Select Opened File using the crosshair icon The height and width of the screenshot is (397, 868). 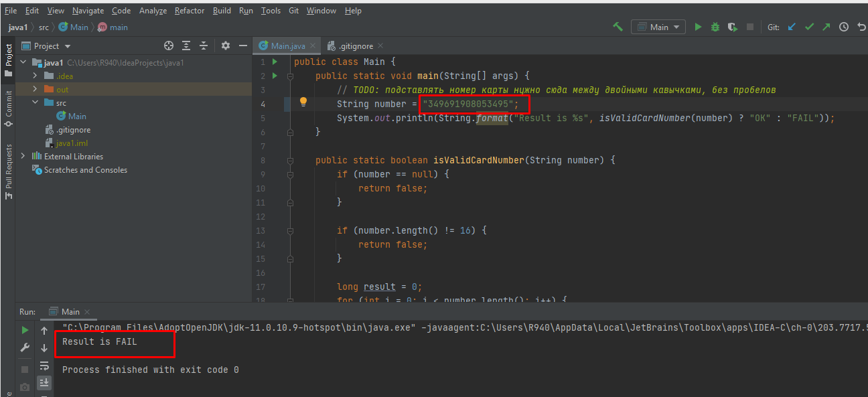(169, 46)
